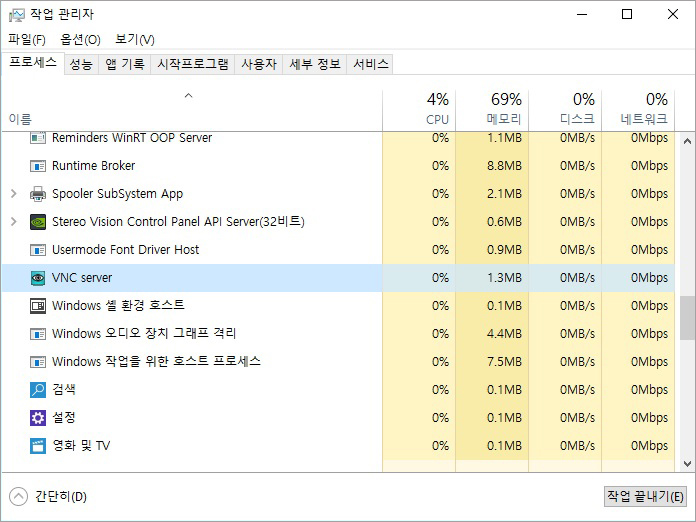696x522 pixels.
Task: Click the Windows 셸 환경 호스트 icon
Action: point(38,306)
